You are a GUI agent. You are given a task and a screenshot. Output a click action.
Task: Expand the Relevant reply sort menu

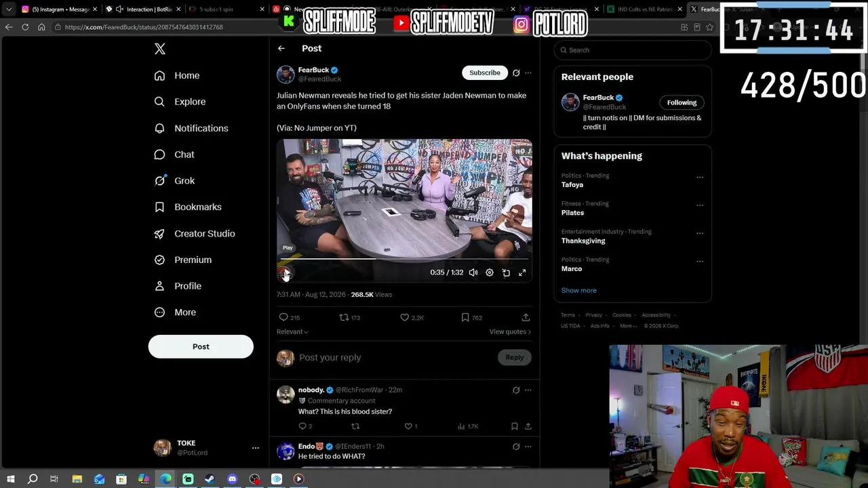[292, 331]
